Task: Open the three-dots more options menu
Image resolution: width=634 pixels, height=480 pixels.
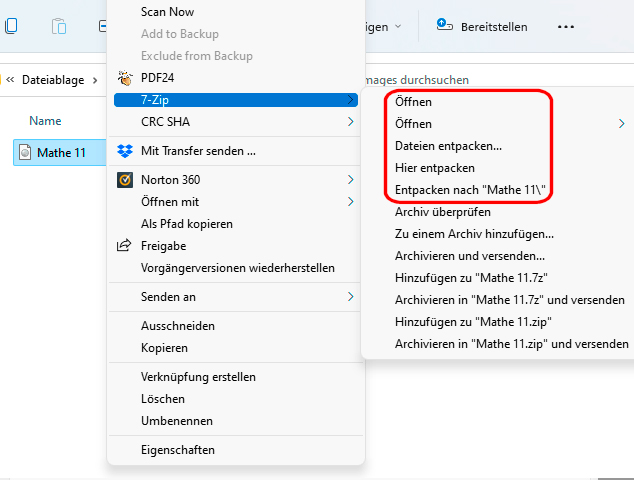Action: (566, 27)
